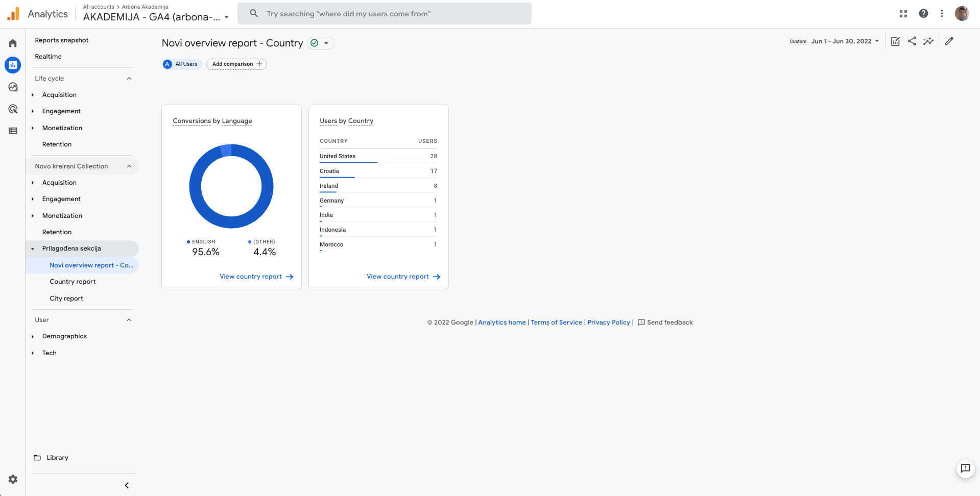Click the Google Analytics logo

[x=13, y=14]
